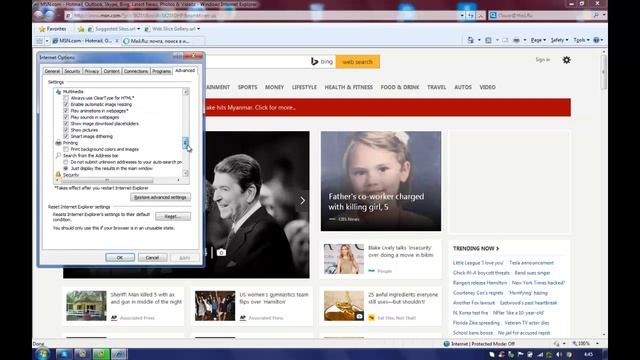The image size is (640, 360).
Task: Toggle Show image download placeholders checkbox
Action: (66, 124)
